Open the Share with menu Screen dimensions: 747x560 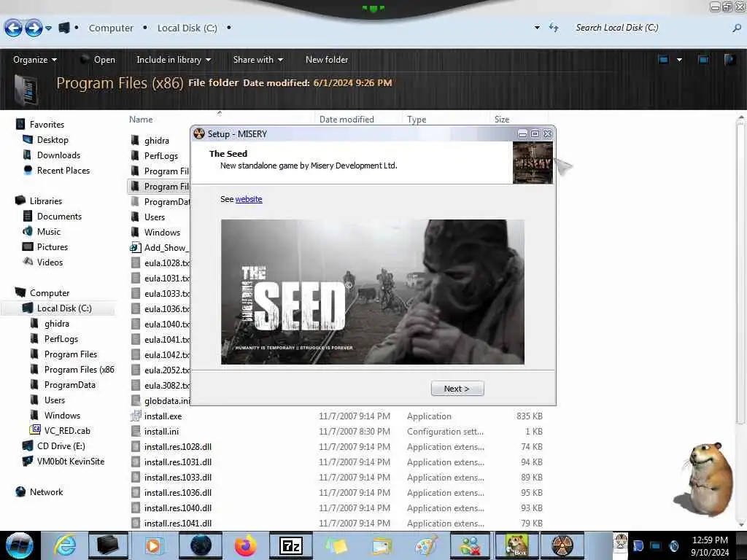click(x=258, y=60)
